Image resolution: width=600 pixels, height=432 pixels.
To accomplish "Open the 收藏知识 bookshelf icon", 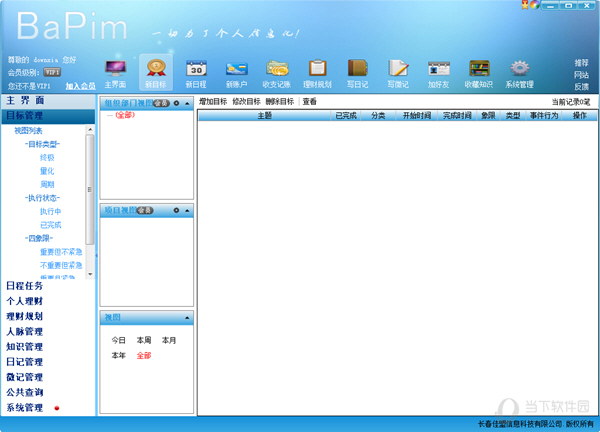I will [479, 69].
